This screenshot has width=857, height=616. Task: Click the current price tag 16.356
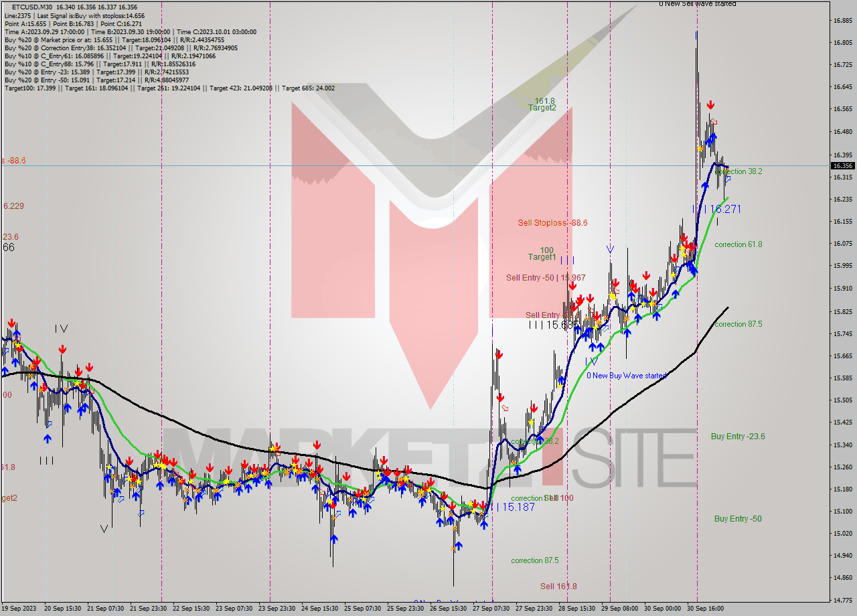tap(842, 166)
